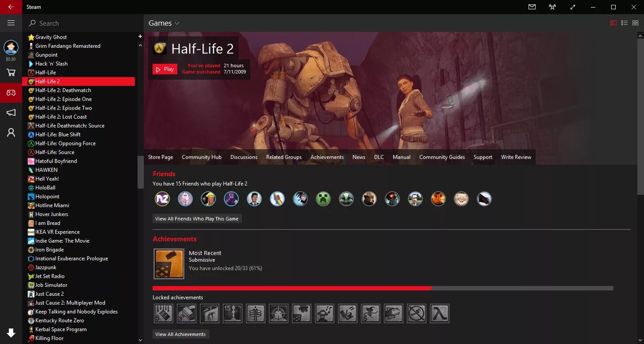Select the game controller Library icon
The image size is (644, 344).
(x=11, y=93)
